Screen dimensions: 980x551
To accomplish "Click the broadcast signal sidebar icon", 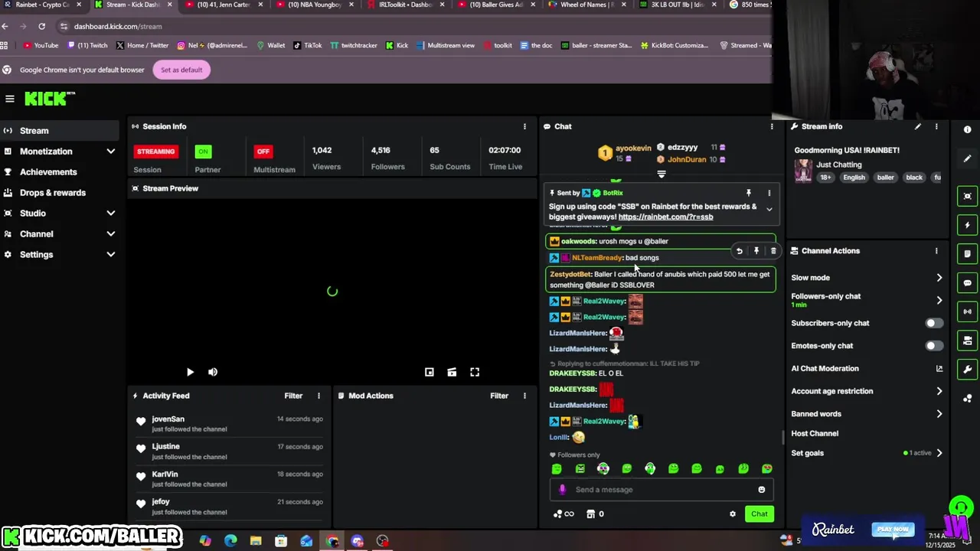I will pos(968,311).
